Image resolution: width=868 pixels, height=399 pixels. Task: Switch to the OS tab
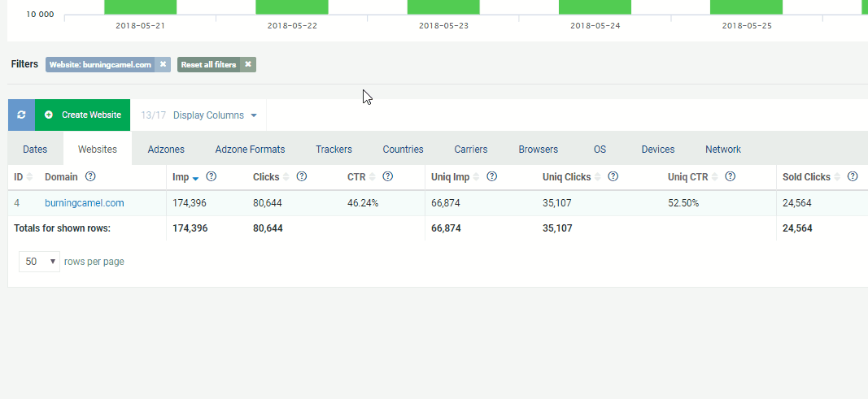point(600,150)
